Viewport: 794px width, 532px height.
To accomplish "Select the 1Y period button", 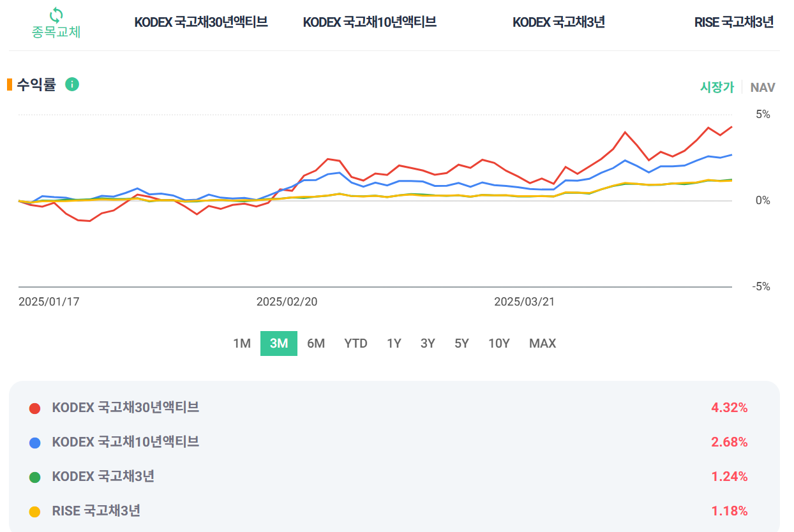I will pyautogui.click(x=394, y=343).
